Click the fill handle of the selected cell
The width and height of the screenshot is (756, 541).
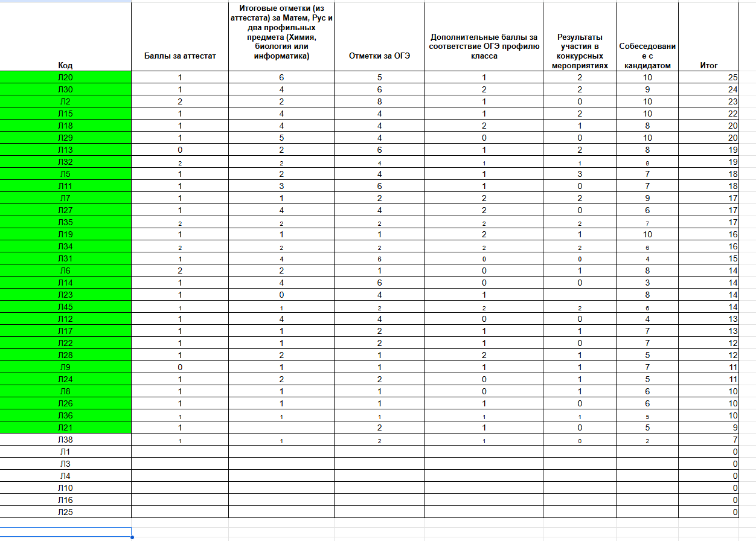point(132,537)
